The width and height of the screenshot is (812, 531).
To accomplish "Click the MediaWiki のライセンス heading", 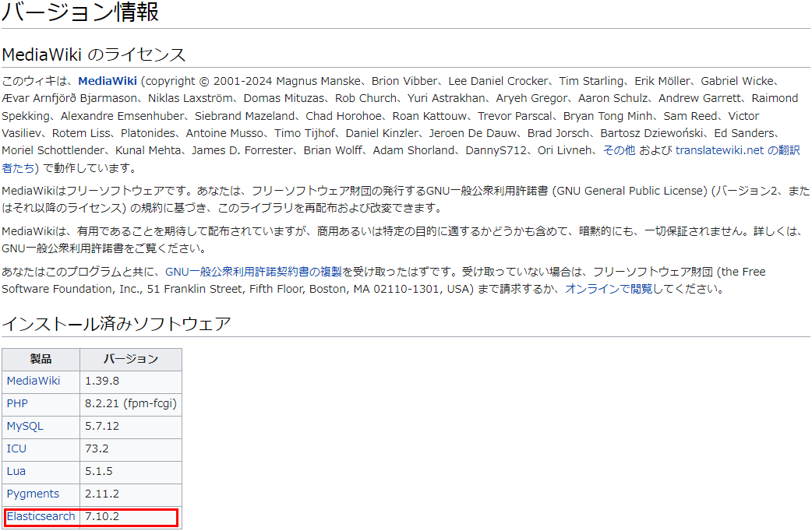I will pyautogui.click(x=94, y=55).
